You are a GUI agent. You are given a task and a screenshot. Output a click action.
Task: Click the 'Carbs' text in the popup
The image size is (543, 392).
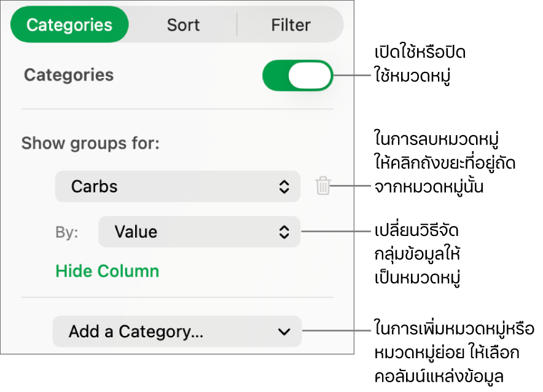[94, 187]
